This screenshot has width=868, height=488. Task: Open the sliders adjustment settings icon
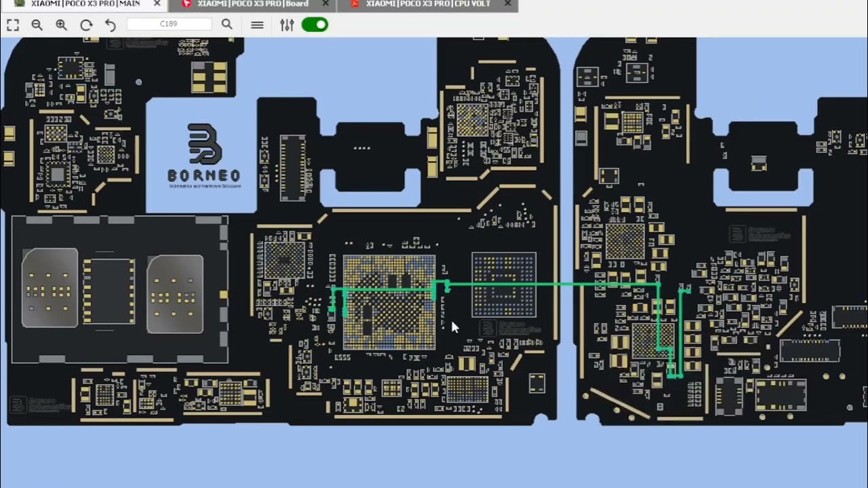click(x=287, y=25)
